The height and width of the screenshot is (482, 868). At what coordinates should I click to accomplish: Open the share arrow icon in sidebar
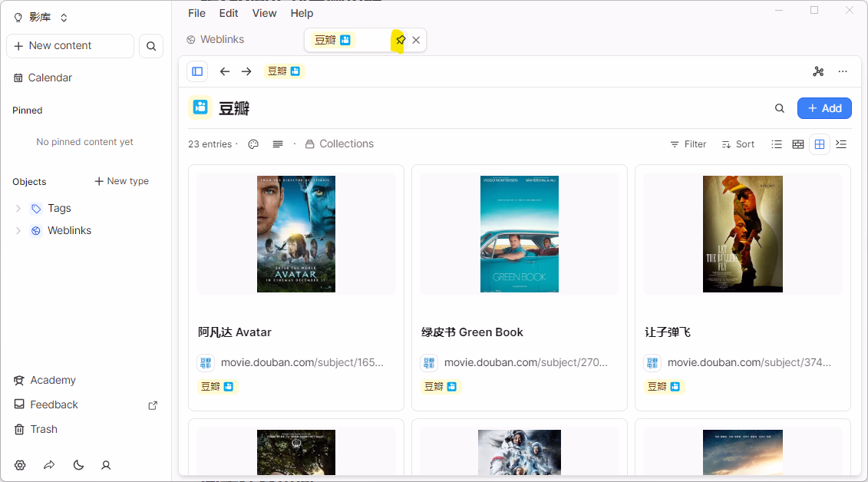[49, 465]
